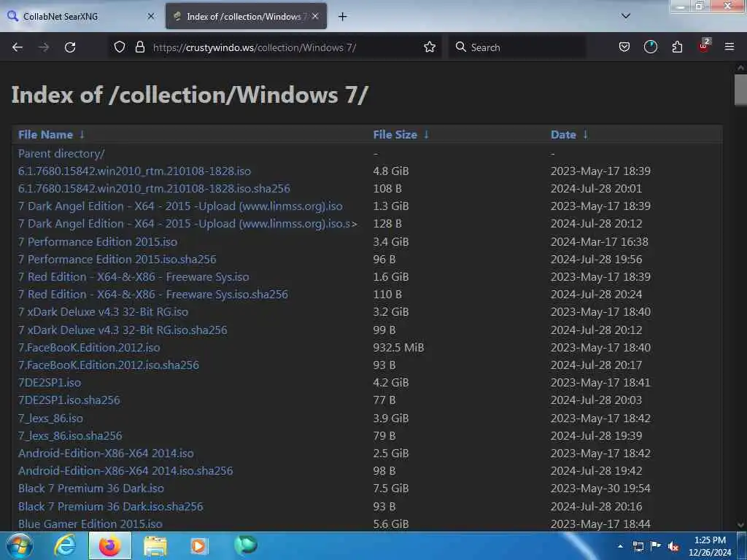Sort the listing by File Size
This screenshot has width=747, height=560.
tap(400, 135)
